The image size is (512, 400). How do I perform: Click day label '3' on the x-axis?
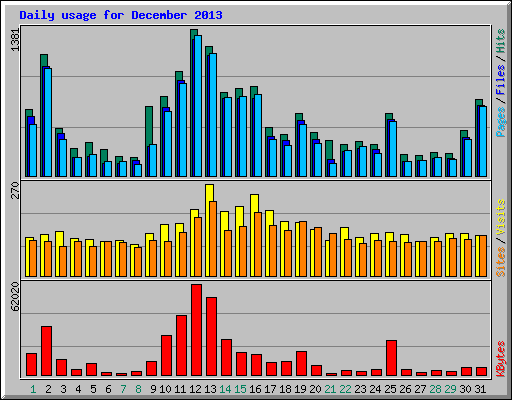point(63,389)
